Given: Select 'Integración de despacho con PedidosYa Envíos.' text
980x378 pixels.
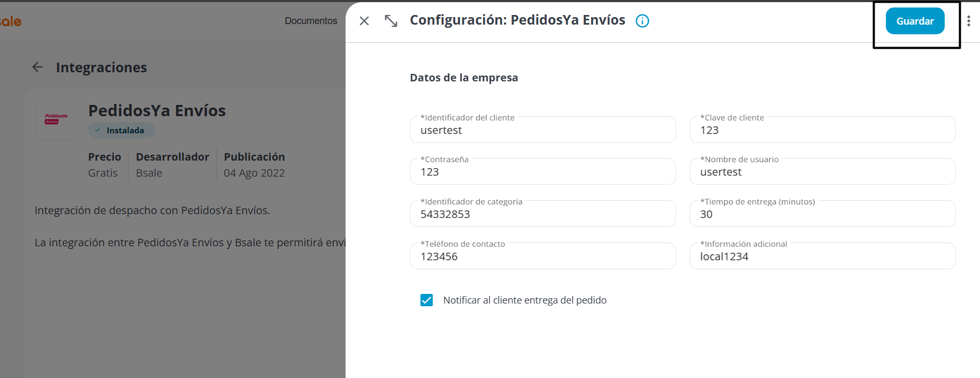Looking at the screenshot, I should 152,210.
